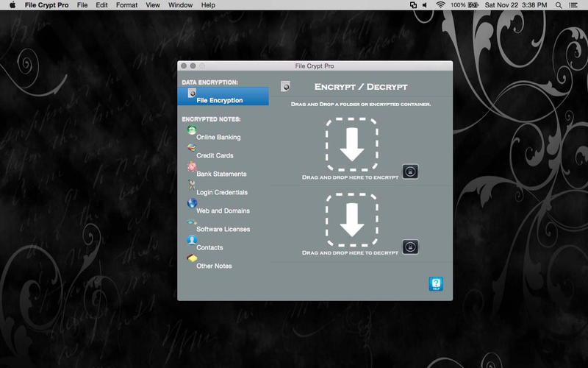The width and height of the screenshot is (588, 368).
Task: Click the Wi-Fi status icon
Action: 440,5
